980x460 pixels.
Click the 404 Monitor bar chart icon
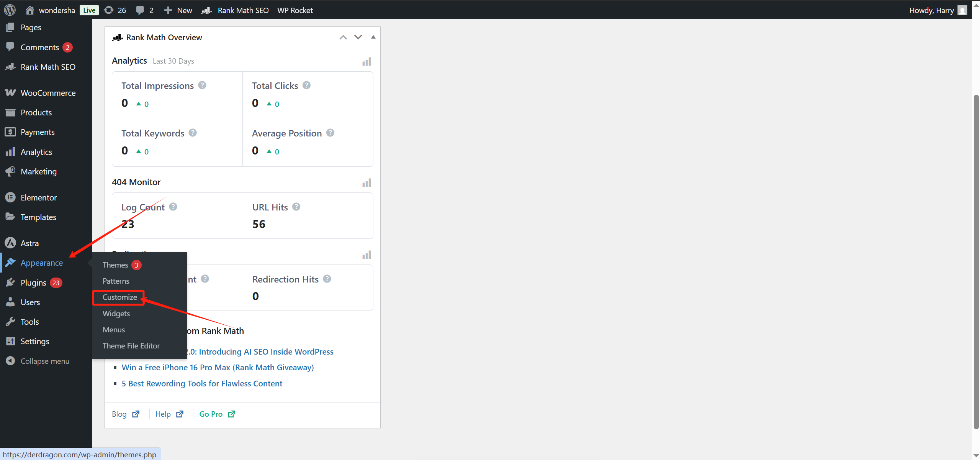(x=366, y=183)
